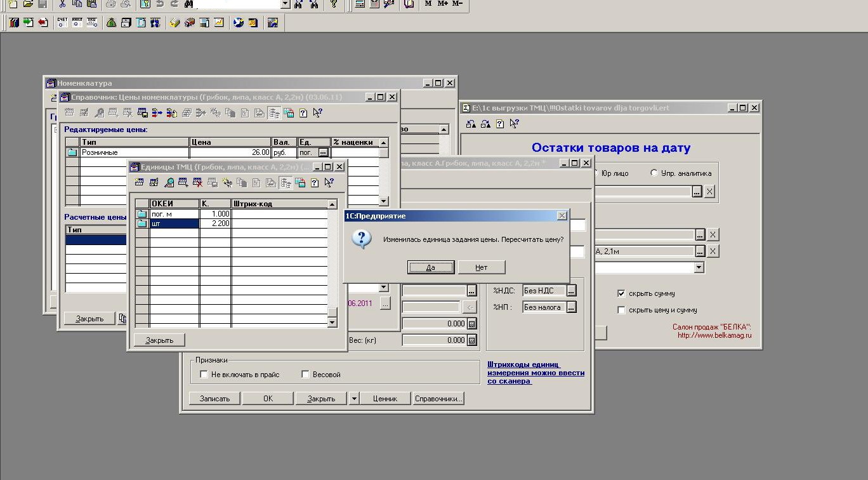Toggle the 'скрыть сумму' checkbox

621,293
